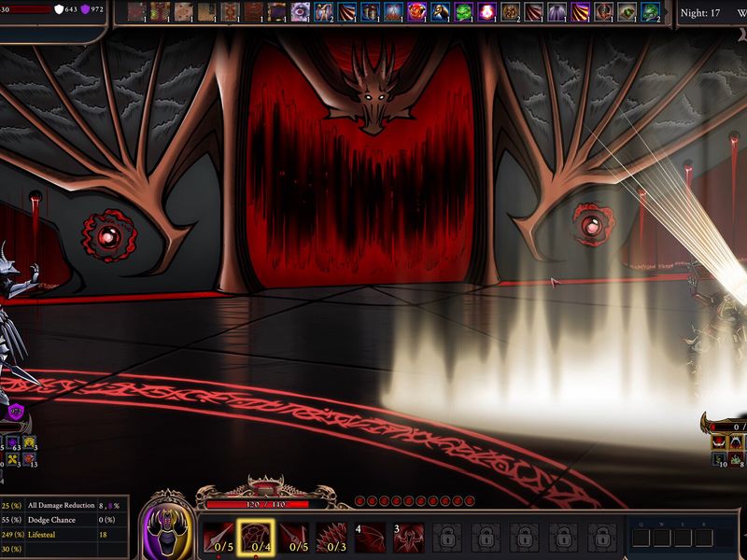Screen dimensions: 747x560
Task: Click the yellow crossed buff icon showing 3
Action: (x=13, y=459)
